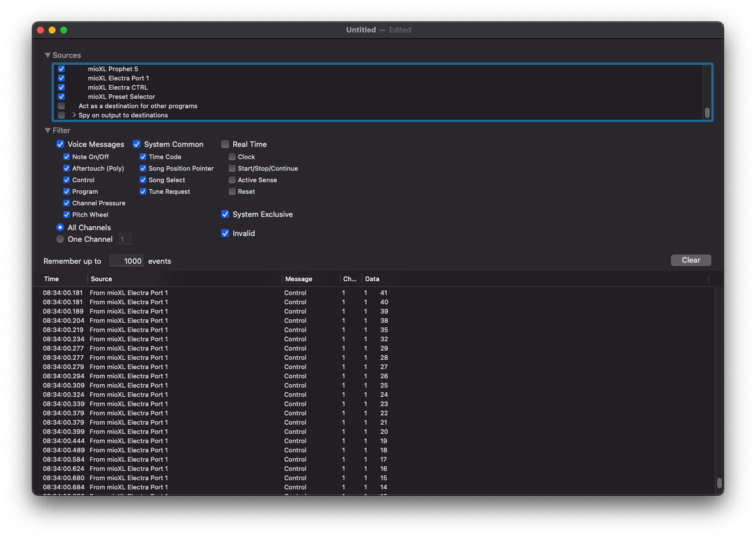Click the event log scrollbar thumb
The image size is (756, 538).
(x=719, y=483)
